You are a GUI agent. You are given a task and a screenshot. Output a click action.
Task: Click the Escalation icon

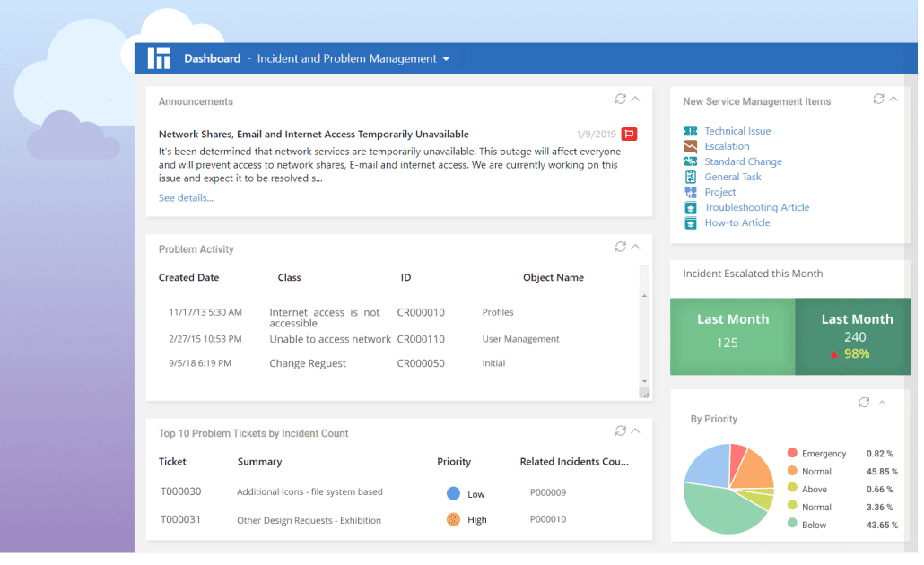(691, 146)
